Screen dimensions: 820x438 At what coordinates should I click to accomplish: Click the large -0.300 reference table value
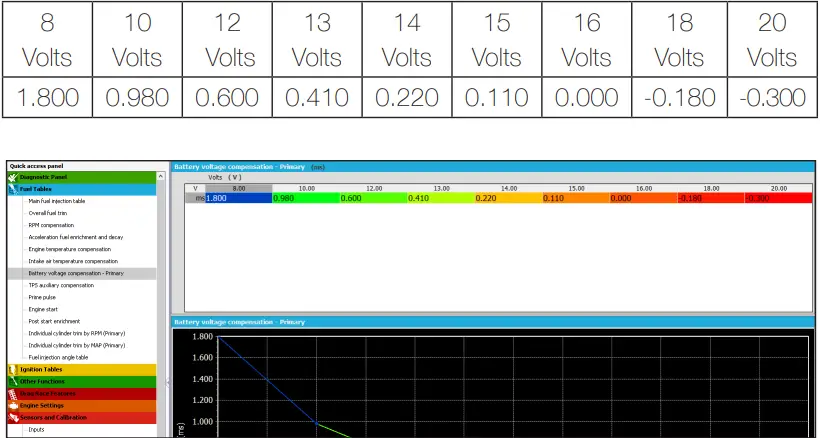[x=772, y=98]
